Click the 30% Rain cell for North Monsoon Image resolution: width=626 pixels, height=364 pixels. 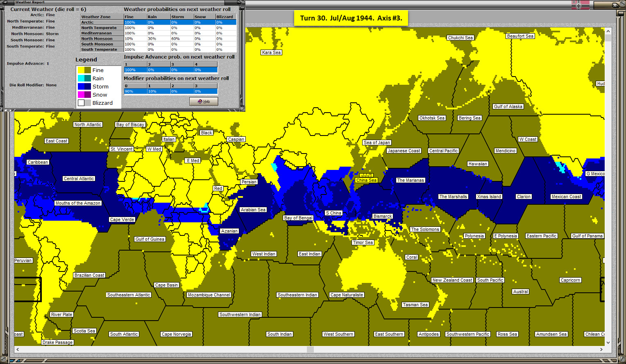tap(159, 38)
